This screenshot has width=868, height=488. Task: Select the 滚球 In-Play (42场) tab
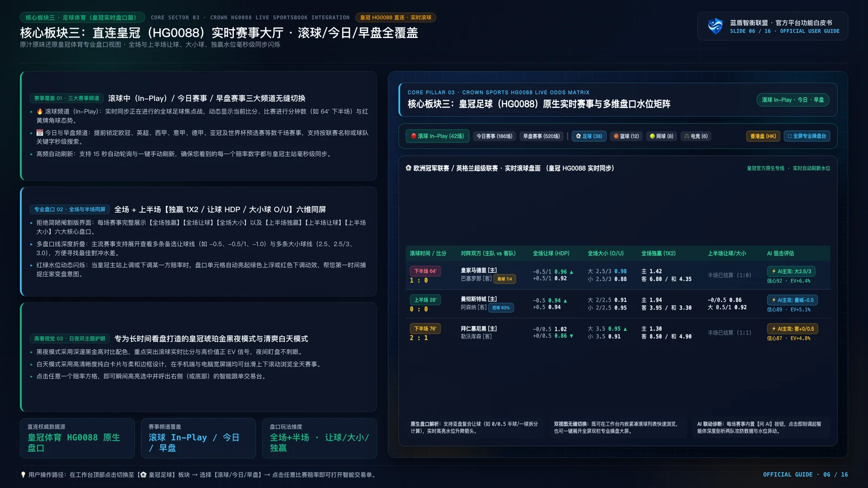(438, 136)
